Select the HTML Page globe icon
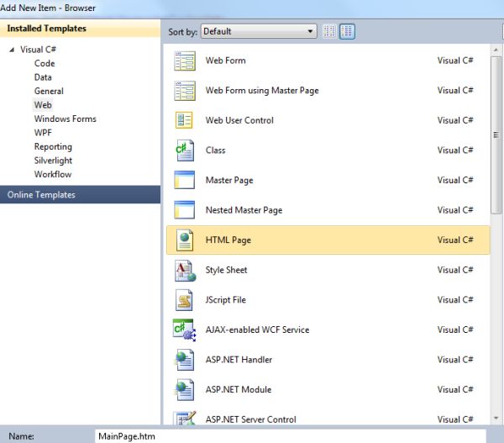 pos(185,240)
